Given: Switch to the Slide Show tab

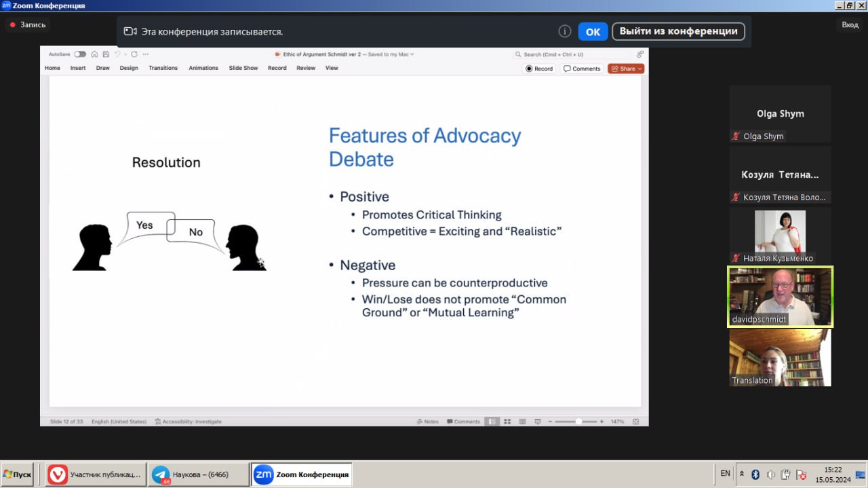Looking at the screenshot, I should 243,68.
